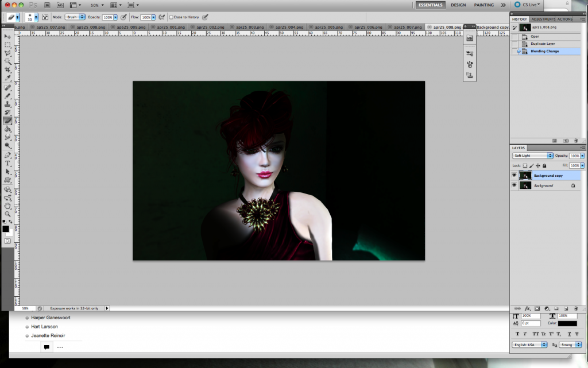
Task: Click the text Color swatch
Action: 567,324
